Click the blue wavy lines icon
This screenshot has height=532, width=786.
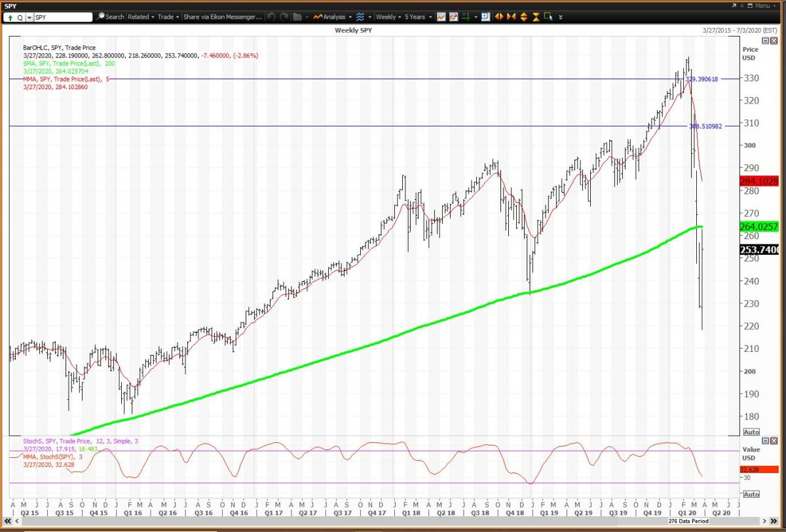tap(360, 17)
